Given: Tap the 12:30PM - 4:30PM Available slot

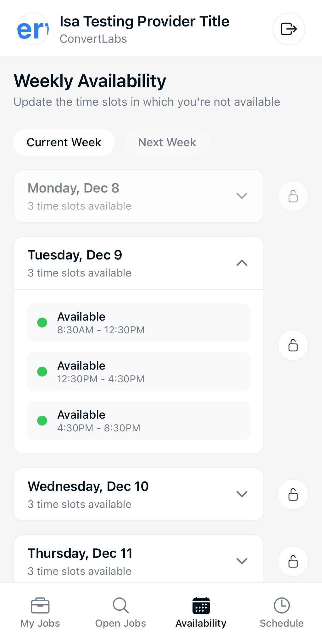Looking at the screenshot, I should 139,372.
